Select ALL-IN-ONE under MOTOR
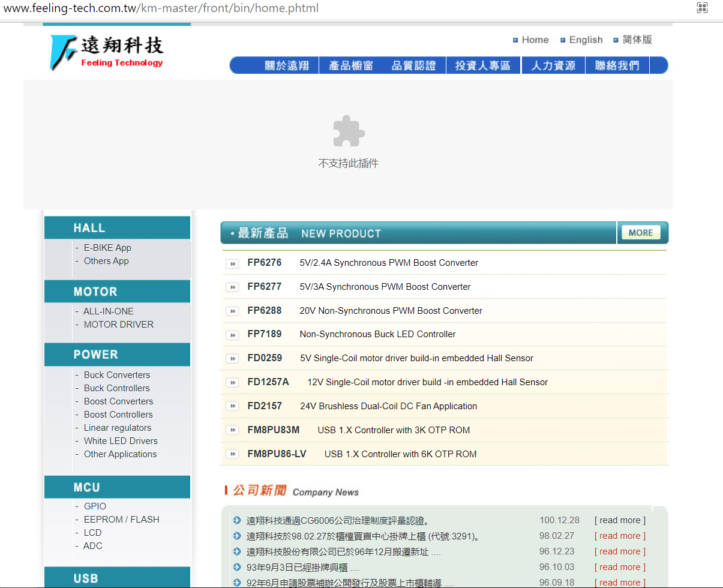The height and width of the screenshot is (588, 723). pos(109,311)
